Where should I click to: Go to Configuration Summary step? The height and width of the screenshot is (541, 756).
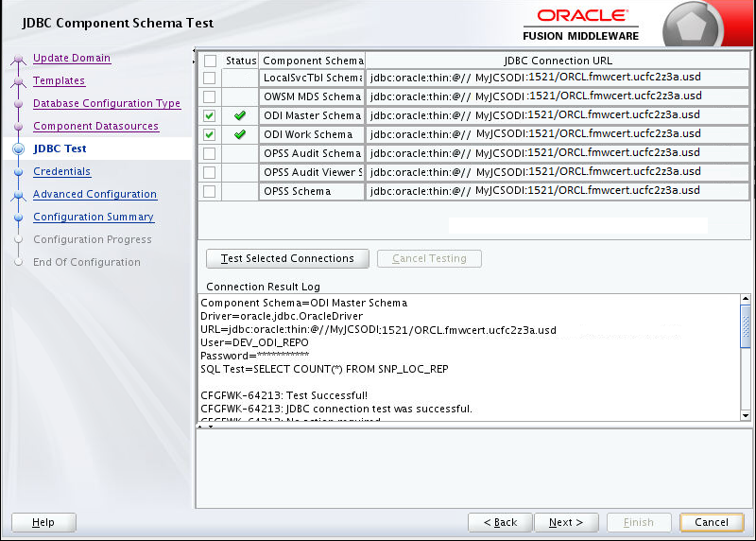click(94, 217)
